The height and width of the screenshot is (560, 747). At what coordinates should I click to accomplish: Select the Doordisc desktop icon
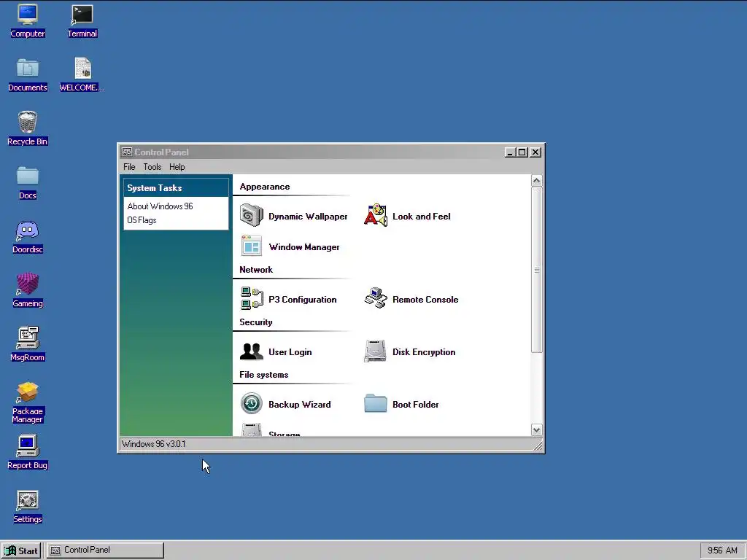[28, 237]
